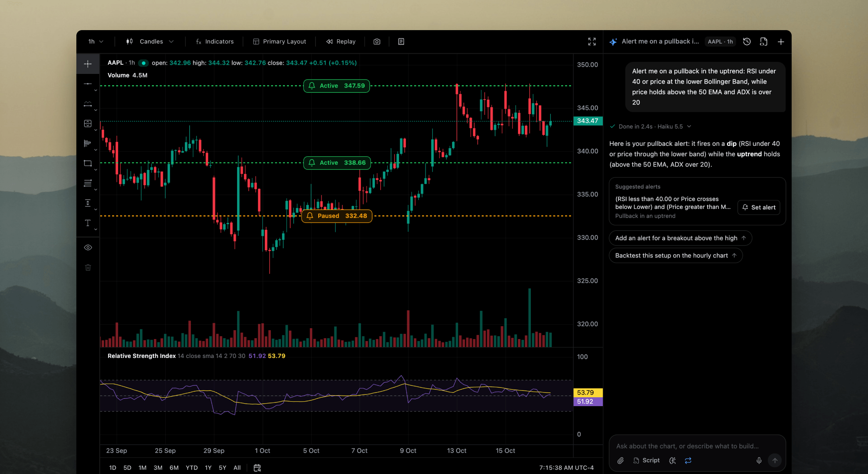Toggle the repeat arrows option in chat input
The height and width of the screenshot is (474, 868).
pyautogui.click(x=688, y=460)
